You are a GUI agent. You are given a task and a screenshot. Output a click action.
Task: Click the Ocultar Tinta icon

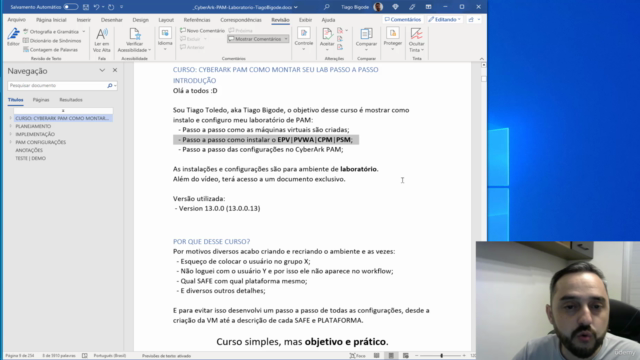pos(416,33)
